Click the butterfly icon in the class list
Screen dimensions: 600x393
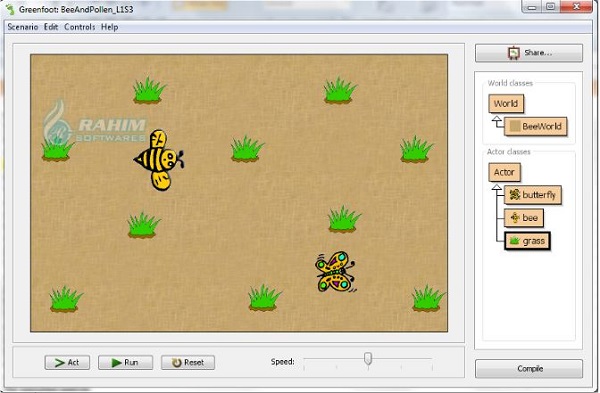point(514,195)
